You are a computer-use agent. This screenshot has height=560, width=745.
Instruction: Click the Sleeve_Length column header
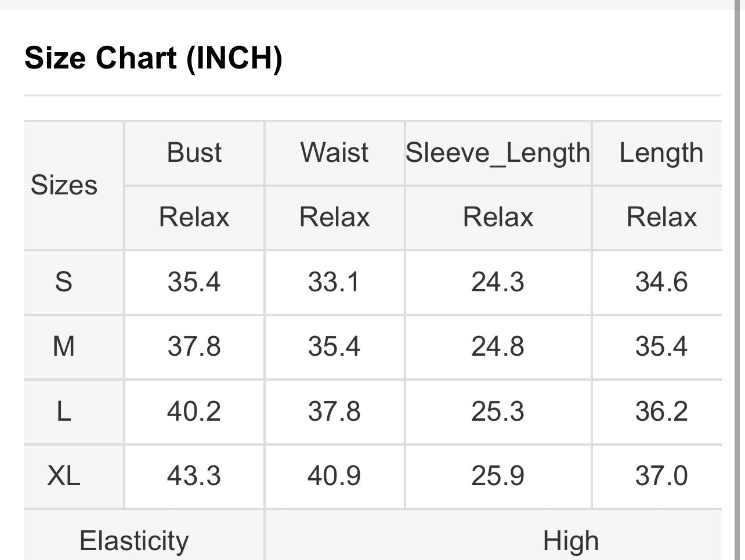498,153
